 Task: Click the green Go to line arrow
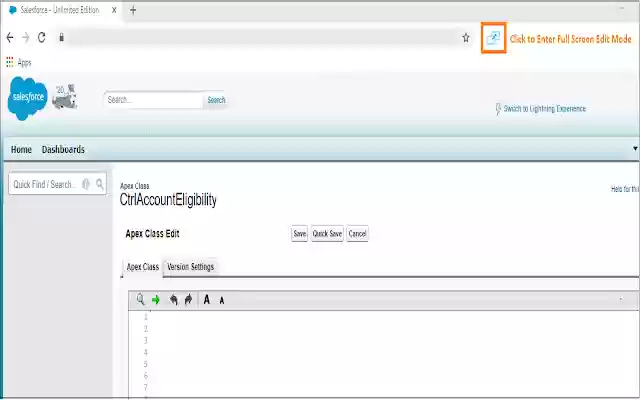(x=156, y=300)
